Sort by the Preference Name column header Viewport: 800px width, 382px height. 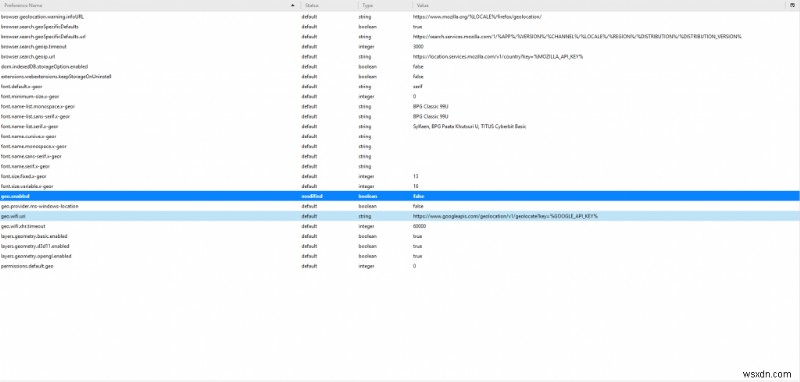coord(150,6)
